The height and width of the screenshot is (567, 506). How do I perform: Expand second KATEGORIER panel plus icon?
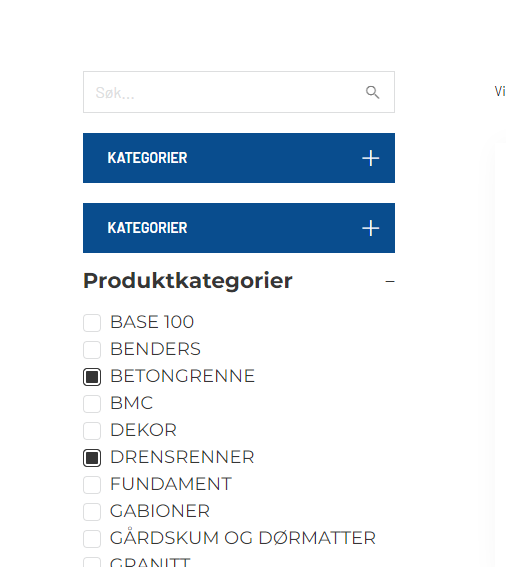370,228
